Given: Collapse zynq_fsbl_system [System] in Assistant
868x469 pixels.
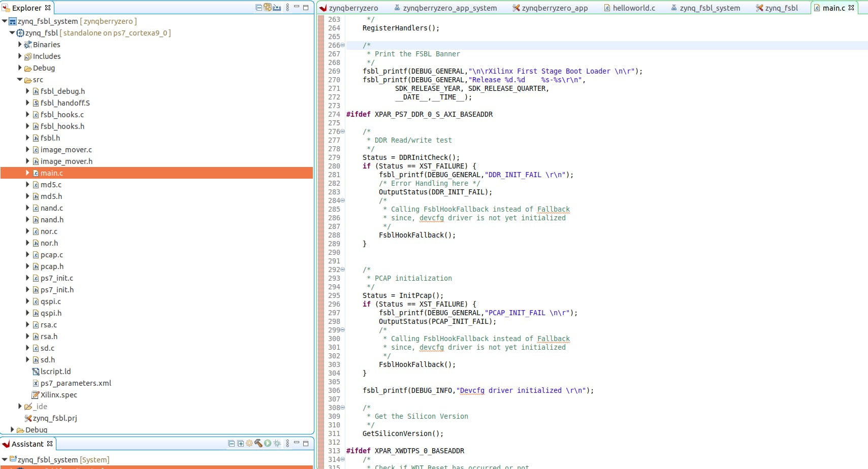Looking at the screenshot, I should tap(5, 460).
